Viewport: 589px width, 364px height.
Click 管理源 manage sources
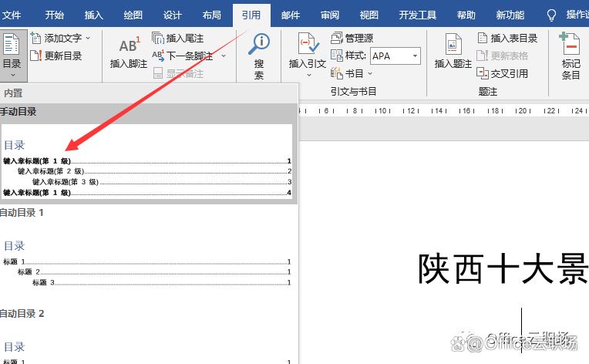click(352, 38)
